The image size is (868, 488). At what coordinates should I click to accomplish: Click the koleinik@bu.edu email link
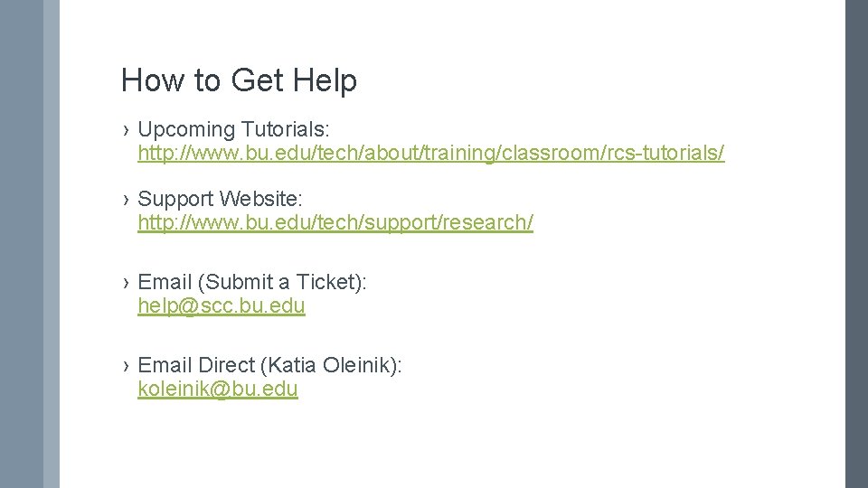(218, 389)
